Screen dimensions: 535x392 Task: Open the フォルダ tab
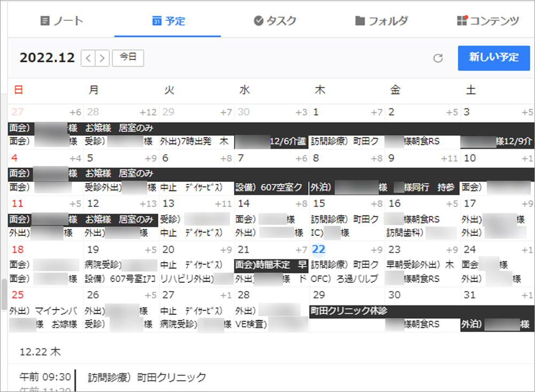pyautogui.click(x=381, y=21)
